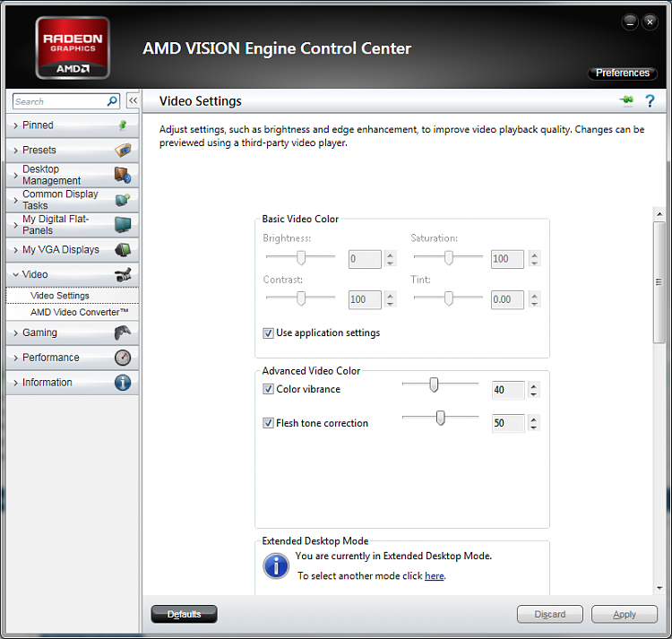Click the Common Display Tasks icon
The image size is (672, 639).
[x=123, y=200]
